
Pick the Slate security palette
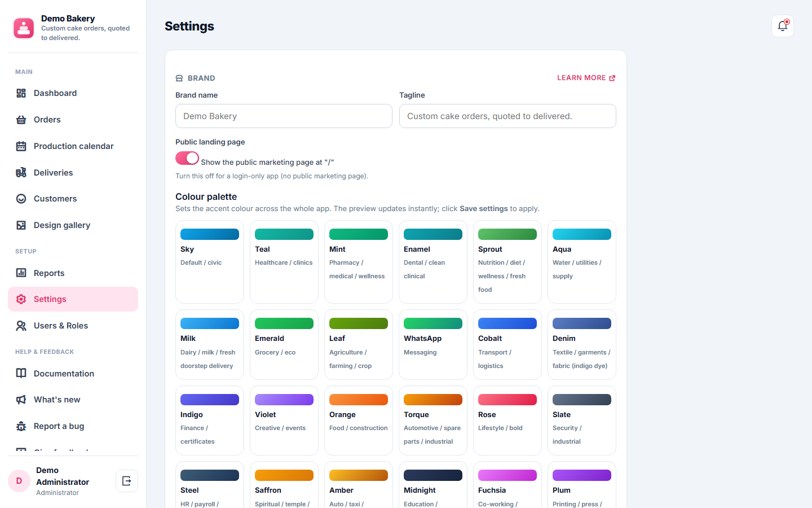pos(582,421)
